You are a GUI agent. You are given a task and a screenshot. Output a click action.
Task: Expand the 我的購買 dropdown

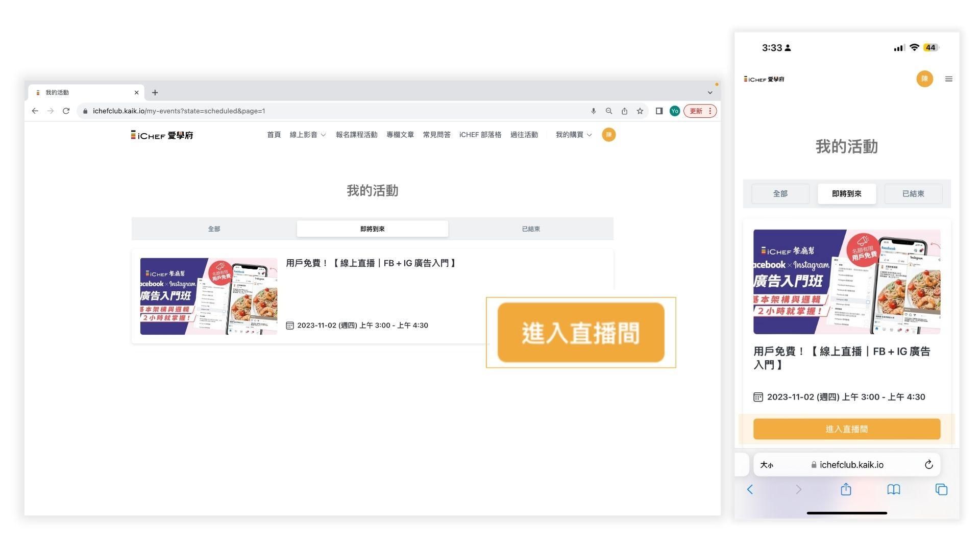tap(574, 135)
